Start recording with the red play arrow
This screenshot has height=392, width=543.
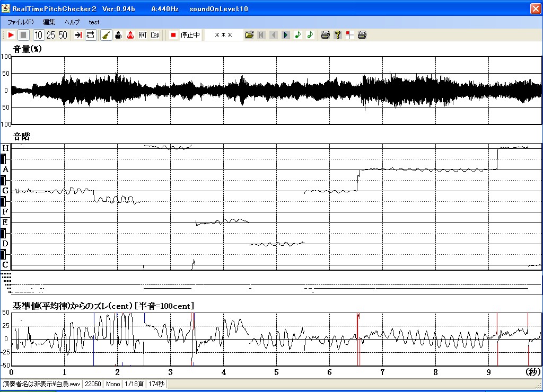(x=11, y=35)
